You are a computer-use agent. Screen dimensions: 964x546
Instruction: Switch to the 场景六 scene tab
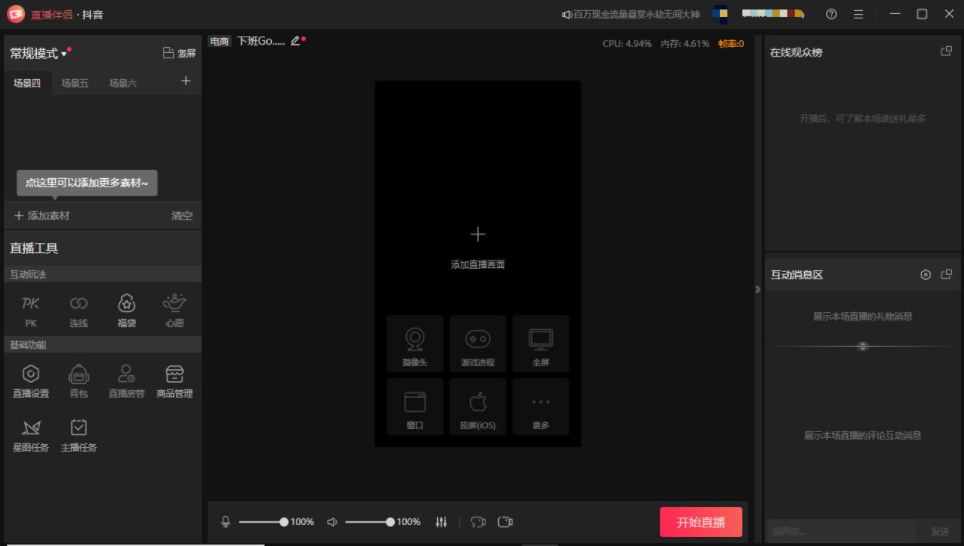point(123,83)
